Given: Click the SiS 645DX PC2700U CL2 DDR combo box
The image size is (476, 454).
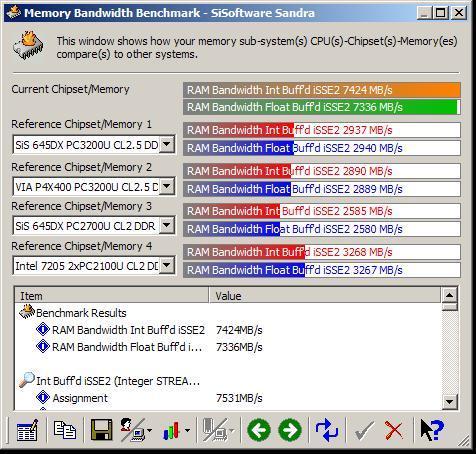Looking at the screenshot, I should (94, 226).
